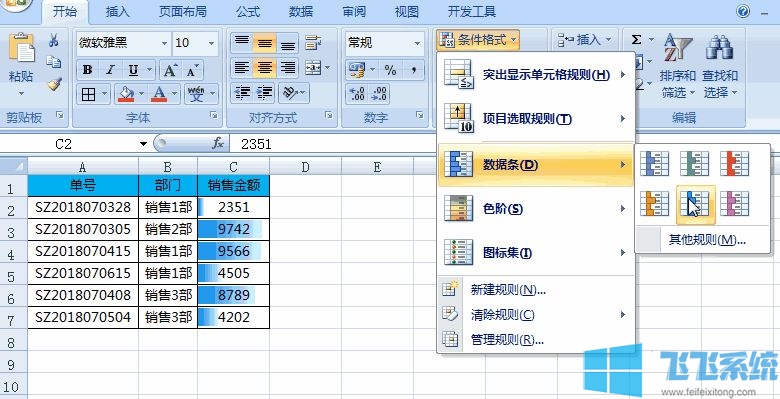The height and width of the screenshot is (399, 780).
Task: Toggle Align Text Left
Action: pyautogui.click(x=241, y=68)
